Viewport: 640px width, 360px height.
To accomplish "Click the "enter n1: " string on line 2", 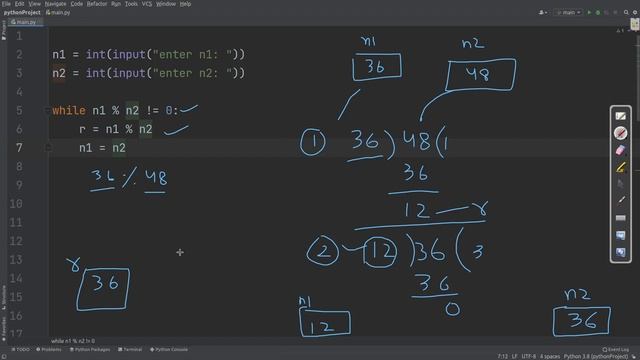I will pyautogui.click(x=193, y=55).
